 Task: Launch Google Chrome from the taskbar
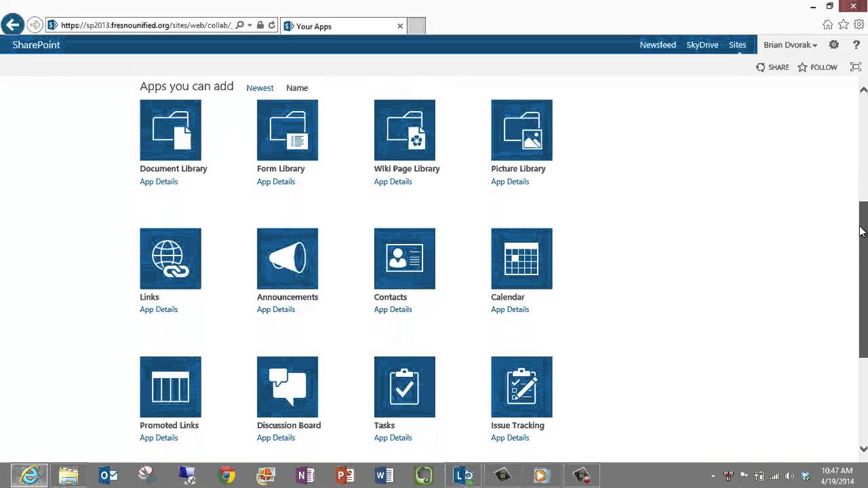pos(227,475)
